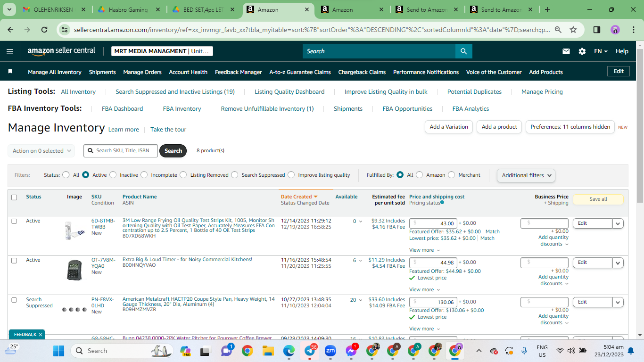Click the zoom magnifier icon in address bar
644x362 pixels.
point(558,30)
